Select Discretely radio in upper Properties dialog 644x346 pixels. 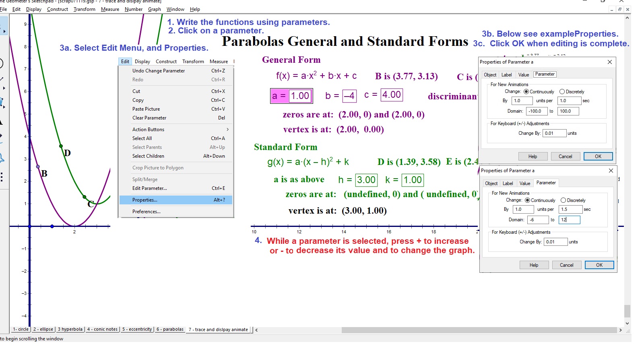(562, 92)
